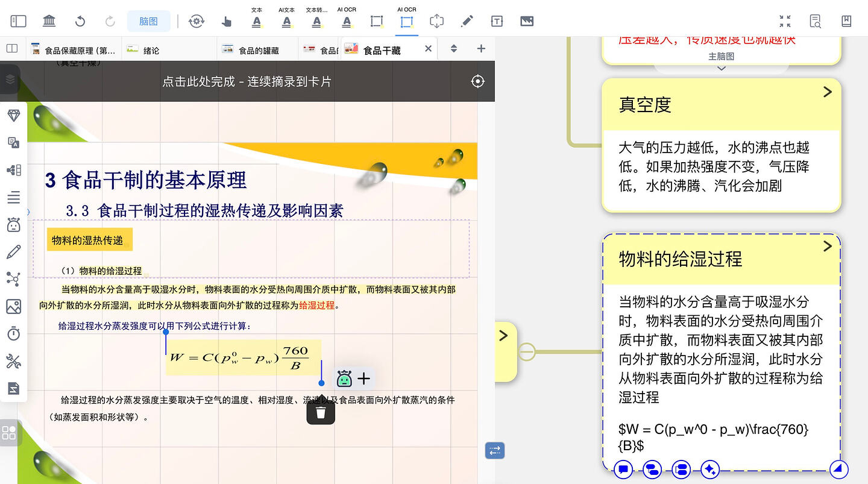Click the undo arrow
The width and height of the screenshot is (868, 484).
80,21
